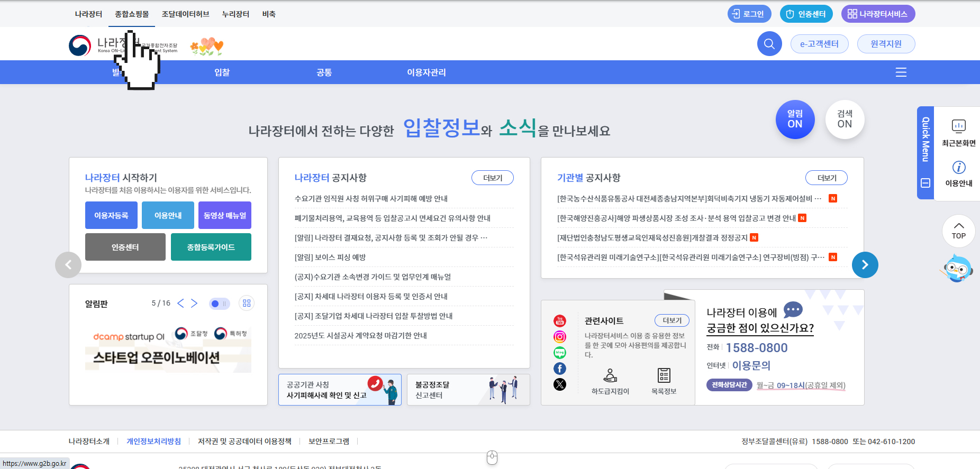Click the 이용자등록 button
Viewport: 980px width, 469px height.
(111, 215)
